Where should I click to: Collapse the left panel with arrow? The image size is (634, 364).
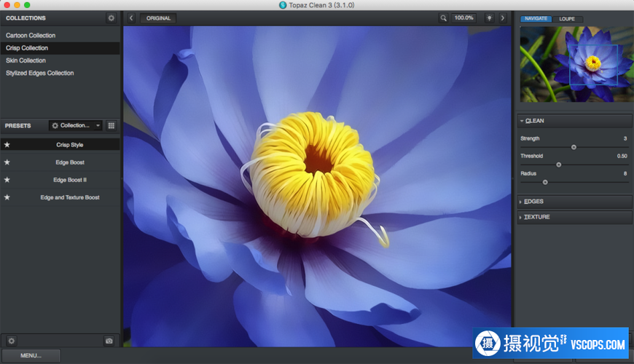pyautogui.click(x=131, y=17)
